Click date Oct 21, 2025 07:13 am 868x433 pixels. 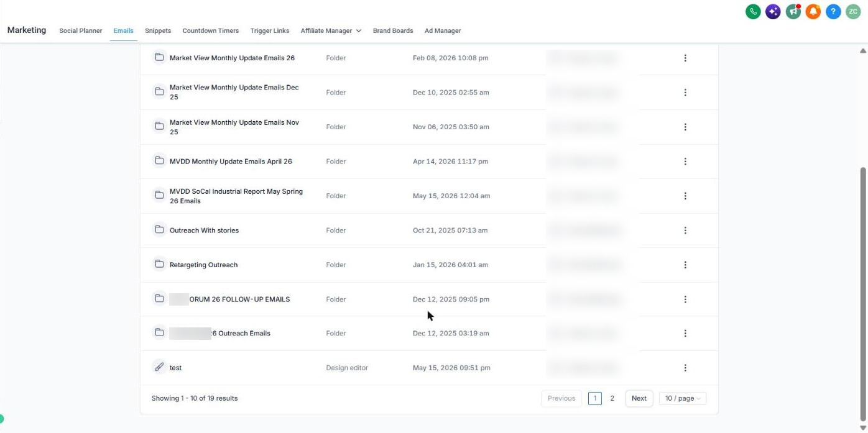[x=450, y=230]
